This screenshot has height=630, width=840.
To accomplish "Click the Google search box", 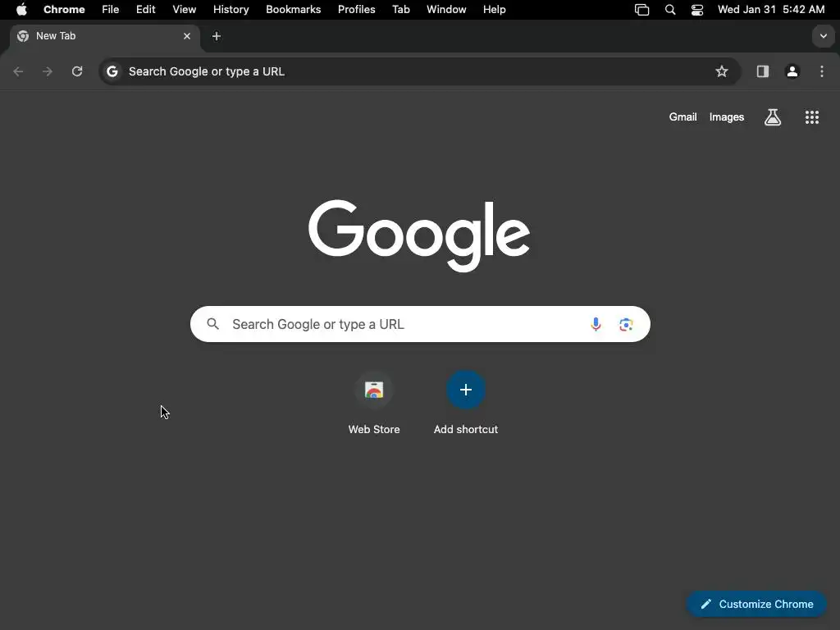I will pyautogui.click(x=420, y=324).
